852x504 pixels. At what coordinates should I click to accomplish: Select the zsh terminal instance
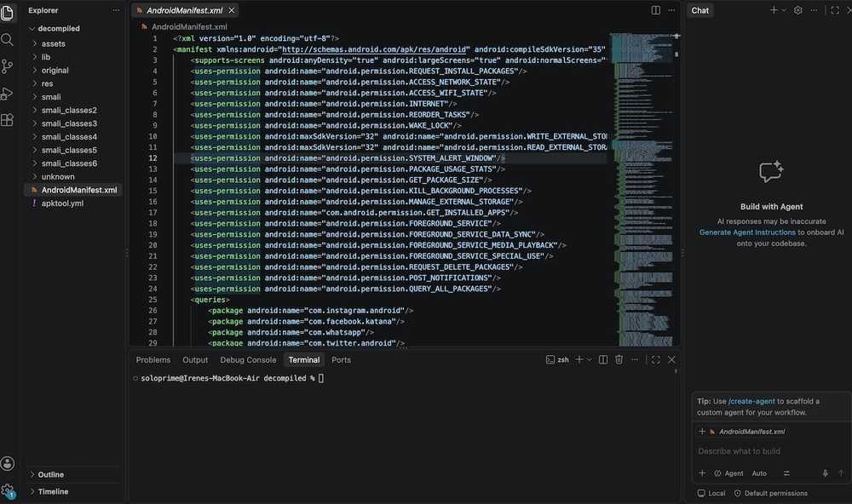tap(557, 359)
